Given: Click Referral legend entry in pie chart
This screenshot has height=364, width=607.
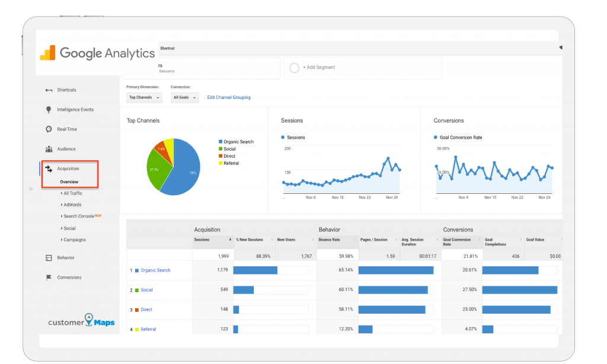Looking at the screenshot, I should (229, 164).
